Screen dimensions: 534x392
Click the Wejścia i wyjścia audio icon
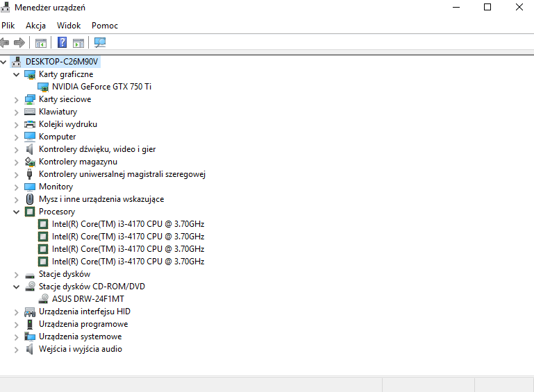pyautogui.click(x=30, y=349)
